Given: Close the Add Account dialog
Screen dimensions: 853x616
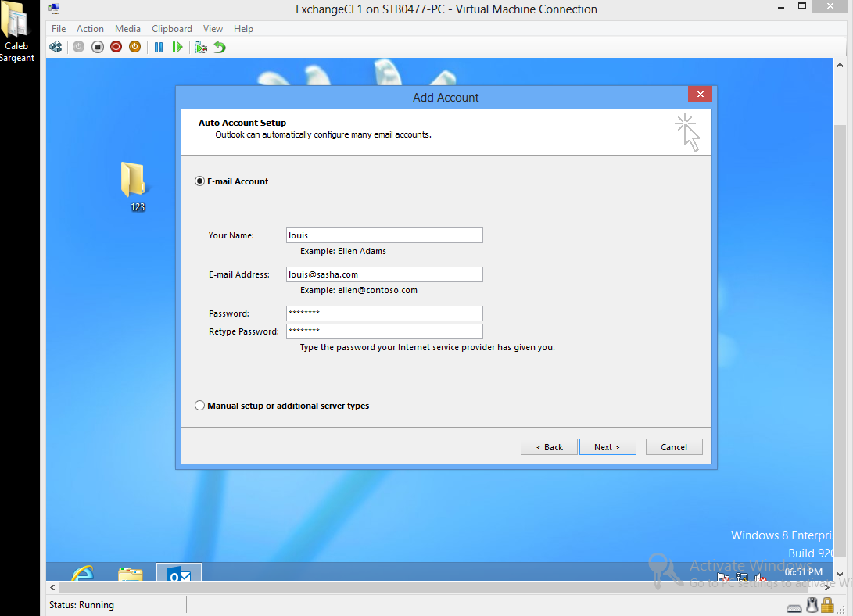Looking at the screenshot, I should tap(700, 94).
